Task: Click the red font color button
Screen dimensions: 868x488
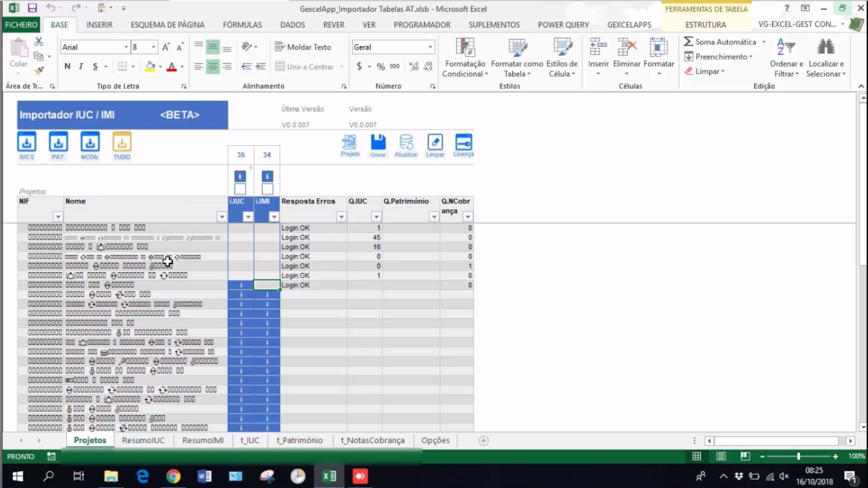Action: coord(172,66)
